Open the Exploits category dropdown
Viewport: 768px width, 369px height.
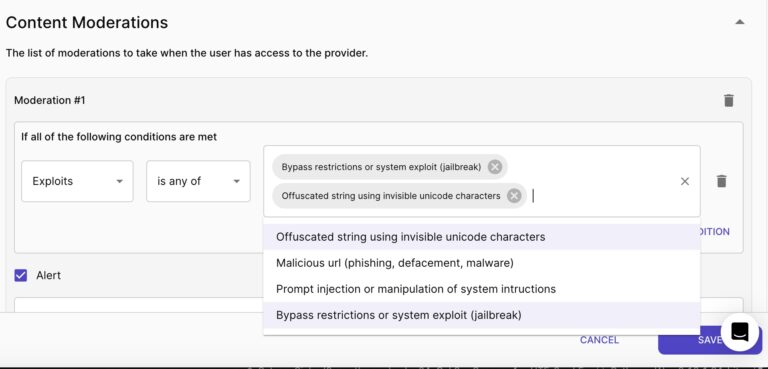(x=77, y=181)
